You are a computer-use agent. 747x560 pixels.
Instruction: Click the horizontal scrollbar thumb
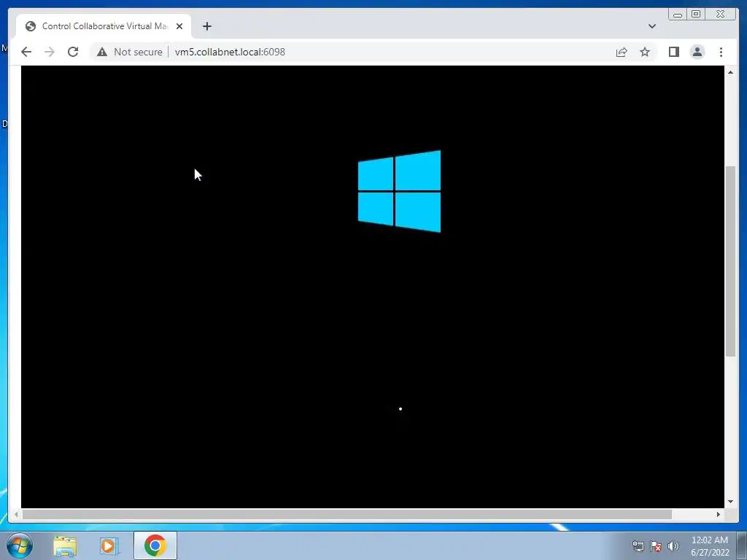tap(347, 514)
